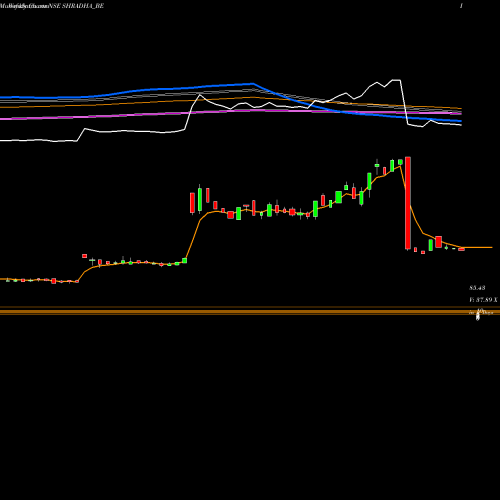Click the NSE SHRADHA_BE ticker title

[76, 6]
